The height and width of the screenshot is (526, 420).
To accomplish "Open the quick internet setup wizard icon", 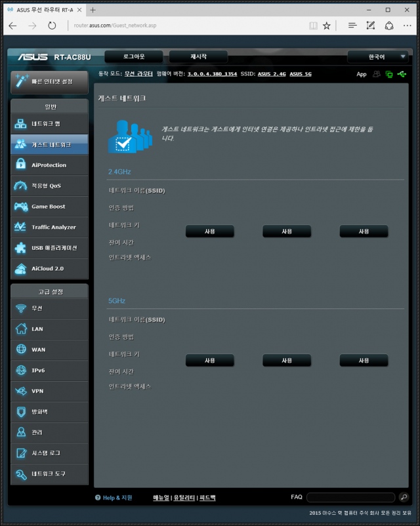I will tap(22, 81).
